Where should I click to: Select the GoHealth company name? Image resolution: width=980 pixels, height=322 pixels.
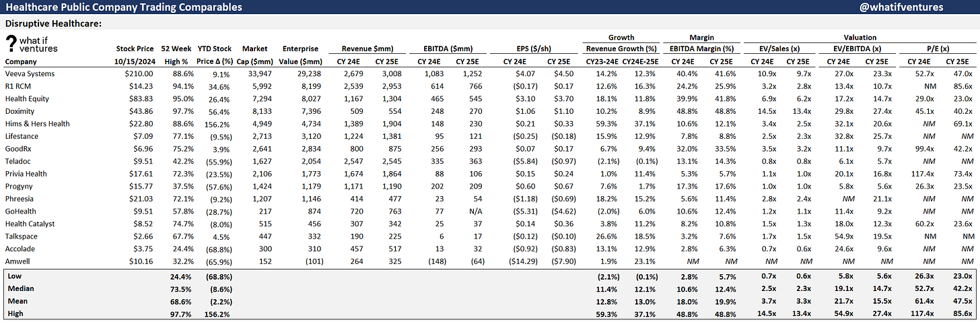22,212
